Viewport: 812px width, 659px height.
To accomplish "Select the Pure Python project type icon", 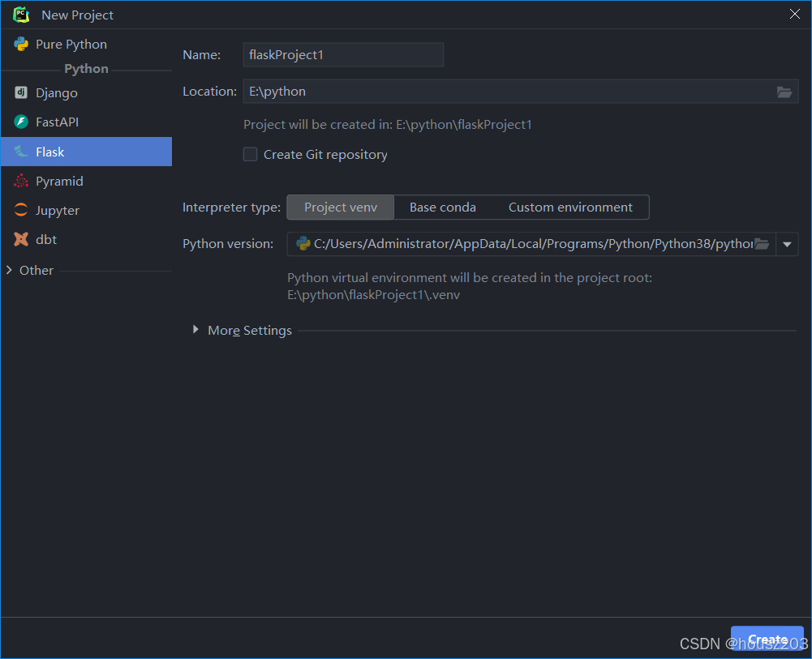I will [x=19, y=44].
